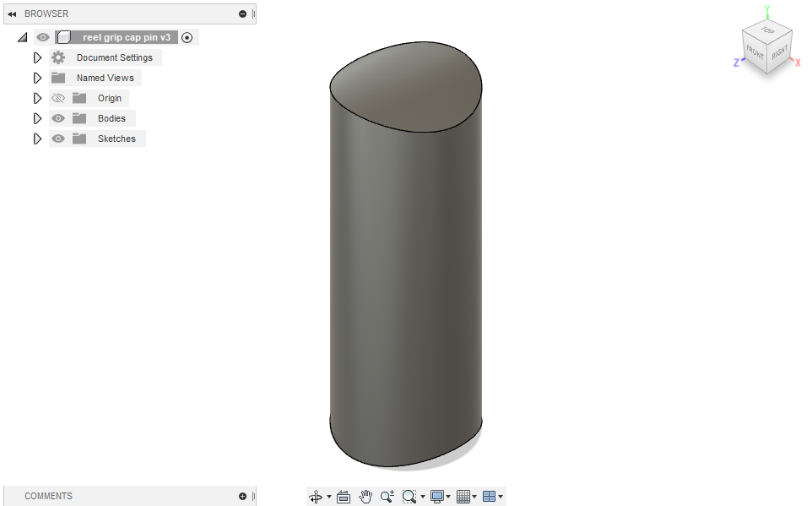812x506 pixels.
Task: Add a comment with the plus button
Action: click(x=242, y=496)
